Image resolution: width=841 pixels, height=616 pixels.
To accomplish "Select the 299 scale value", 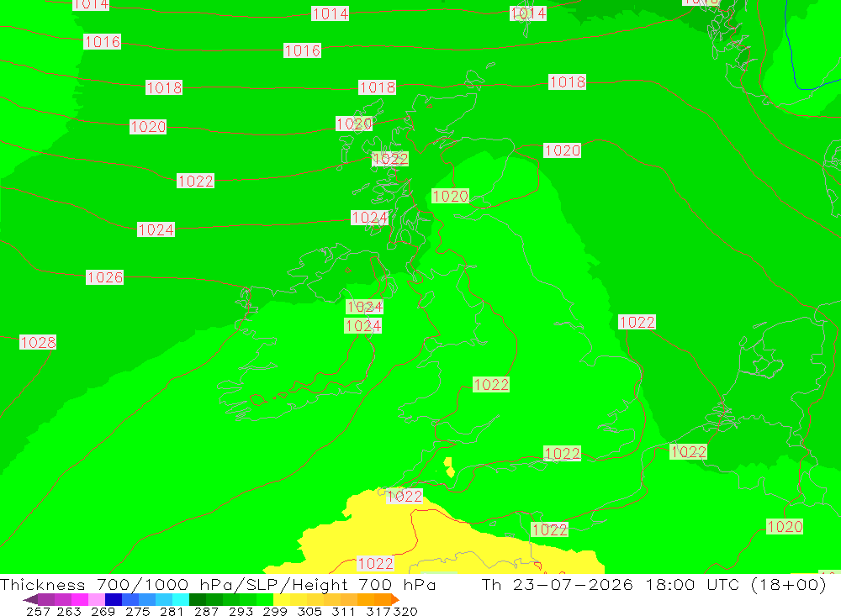I will [275, 611].
